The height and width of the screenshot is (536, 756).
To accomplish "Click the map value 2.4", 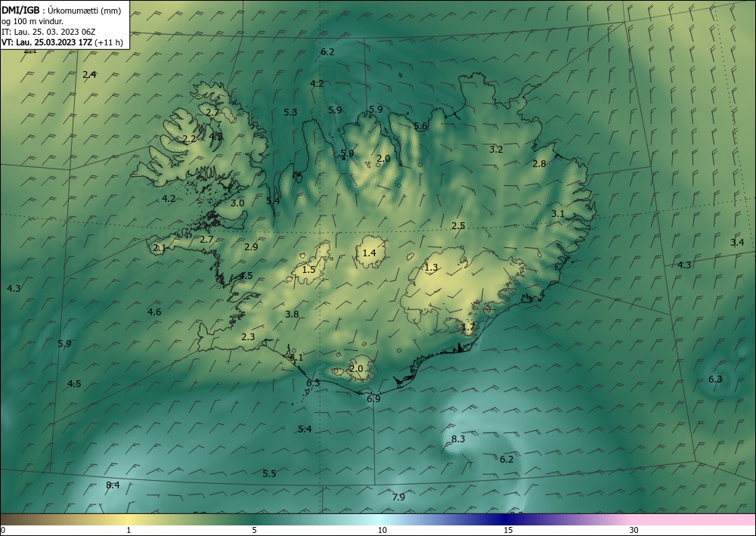I will [89, 74].
